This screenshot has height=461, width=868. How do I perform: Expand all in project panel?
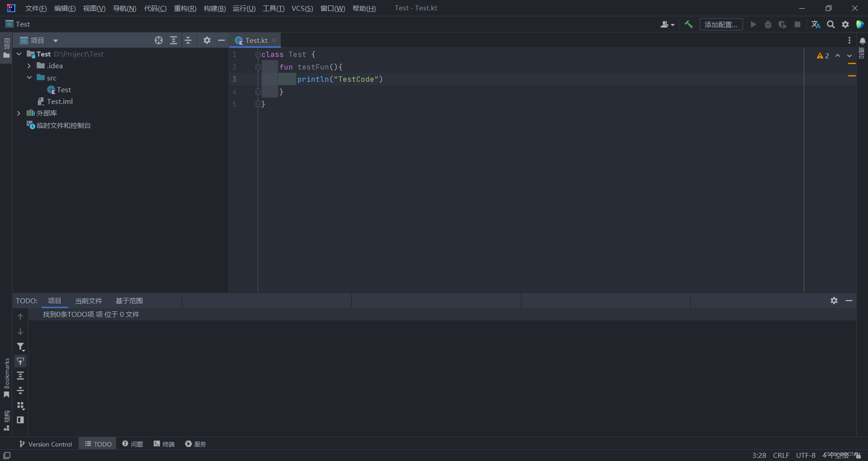point(174,40)
